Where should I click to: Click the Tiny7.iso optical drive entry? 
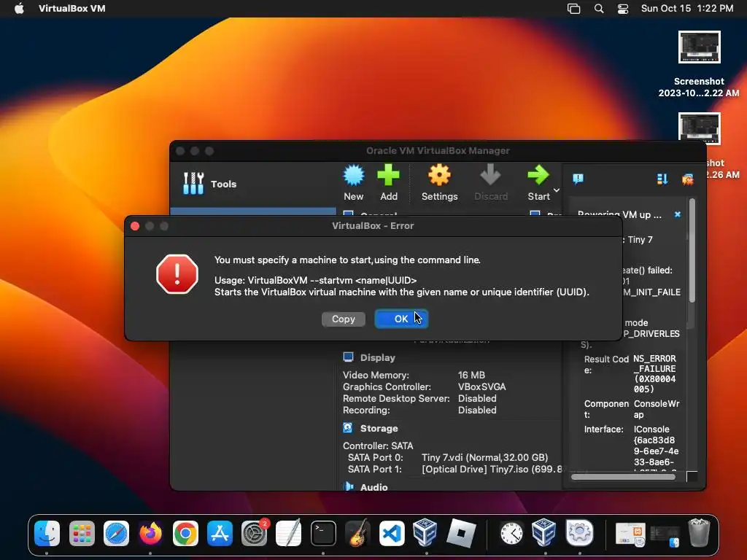[x=492, y=470]
